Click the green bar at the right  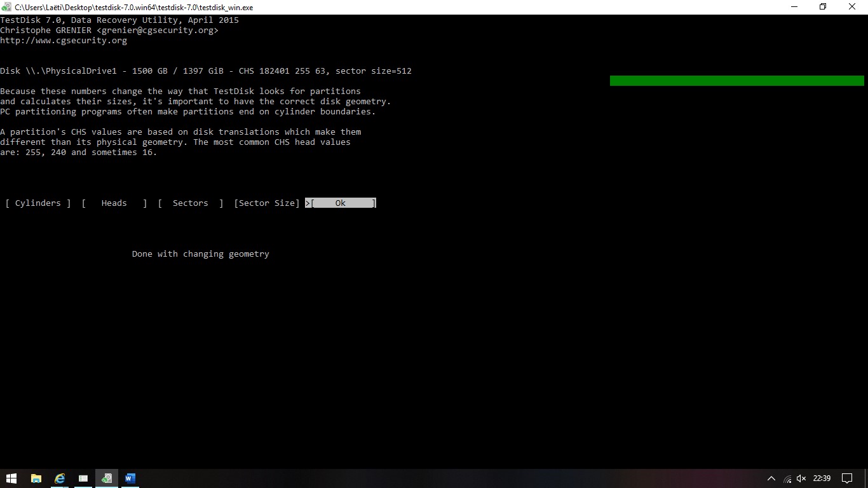737,81
